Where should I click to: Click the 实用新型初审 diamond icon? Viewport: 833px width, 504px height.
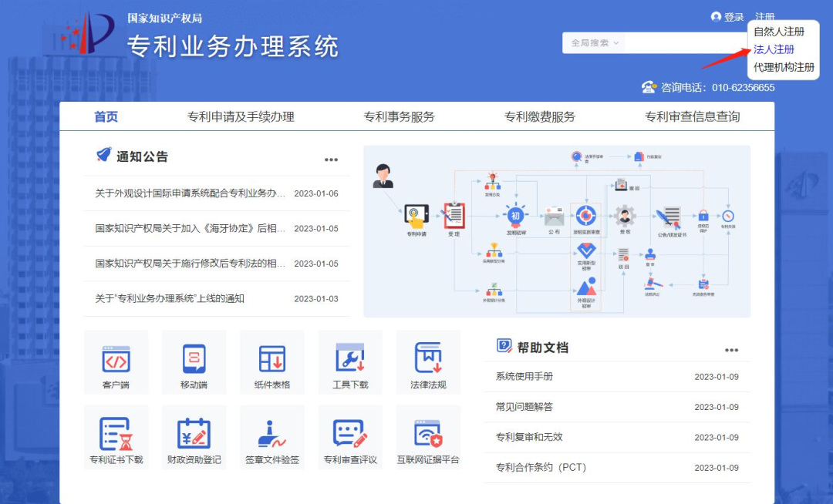tap(586, 250)
